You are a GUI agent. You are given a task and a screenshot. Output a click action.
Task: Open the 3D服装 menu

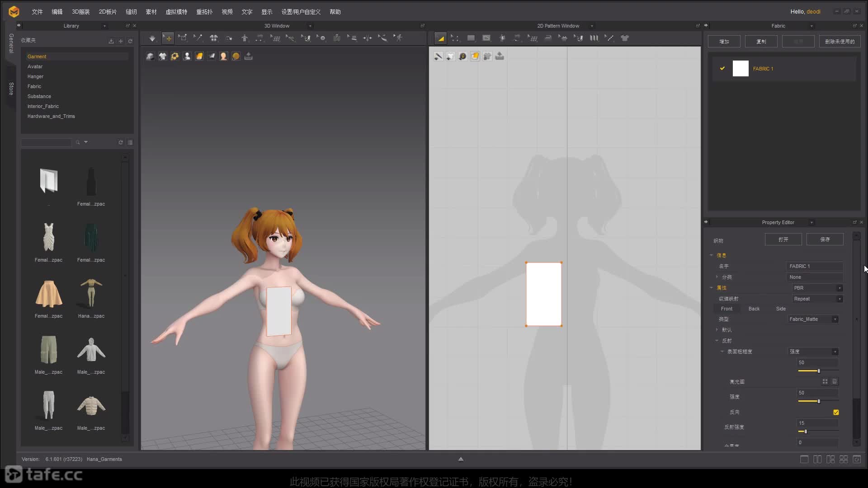[x=80, y=12]
